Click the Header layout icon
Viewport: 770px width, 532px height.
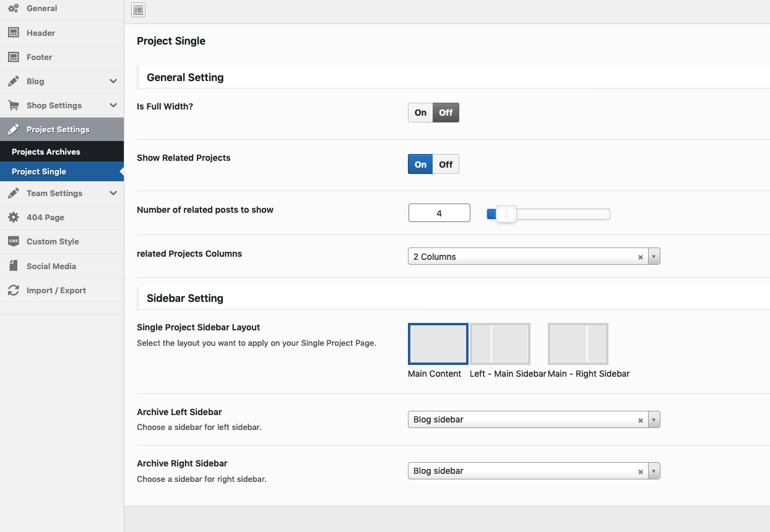(13, 33)
